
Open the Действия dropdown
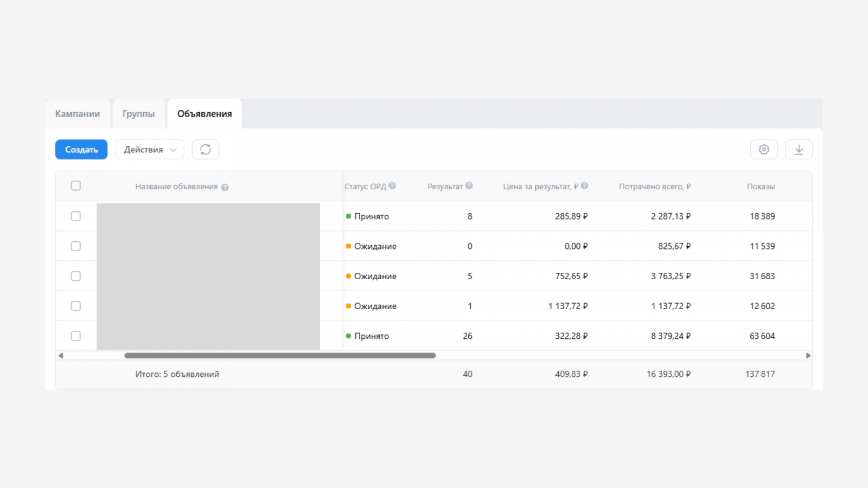pyautogui.click(x=150, y=150)
